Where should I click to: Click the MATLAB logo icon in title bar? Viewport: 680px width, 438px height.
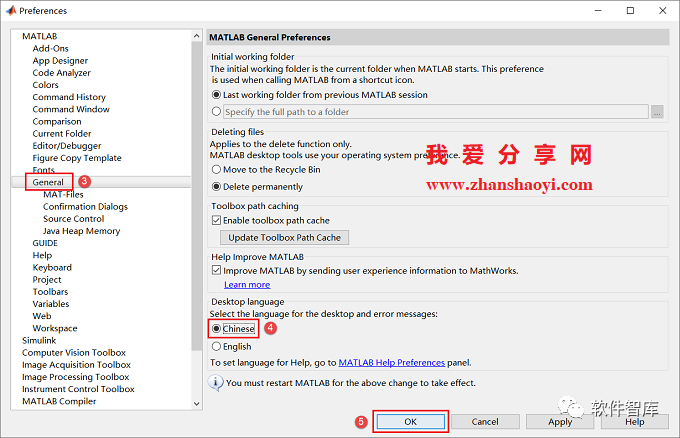(x=11, y=10)
